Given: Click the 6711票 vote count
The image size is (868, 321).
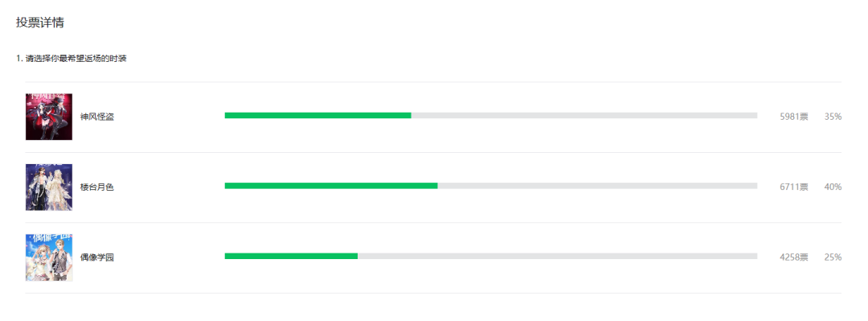Looking at the screenshot, I should coord(794,187).
